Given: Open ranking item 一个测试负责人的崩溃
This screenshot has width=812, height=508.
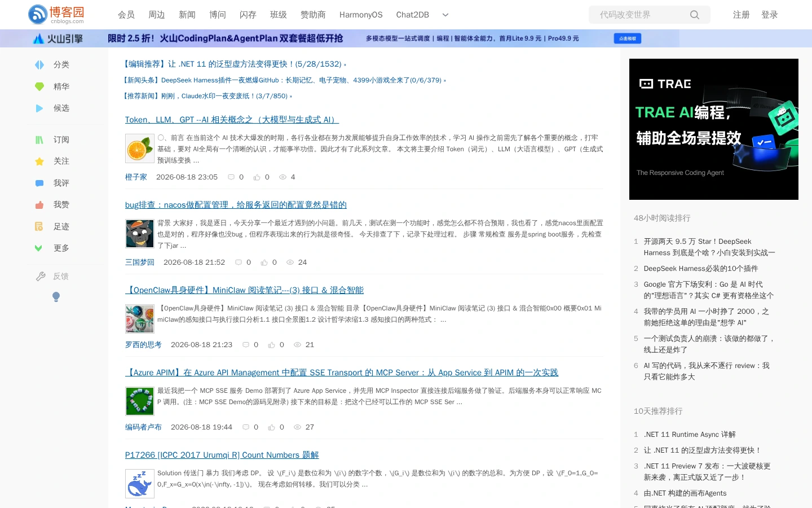Looking at the screenshot, I should (x=710, y=344).
